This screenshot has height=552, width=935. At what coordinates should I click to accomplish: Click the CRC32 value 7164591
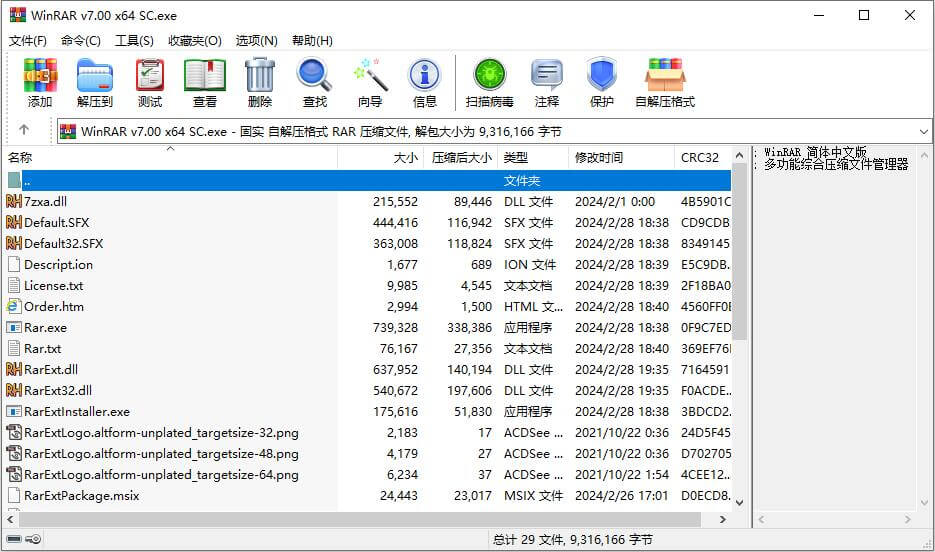(x=705, y=370)
